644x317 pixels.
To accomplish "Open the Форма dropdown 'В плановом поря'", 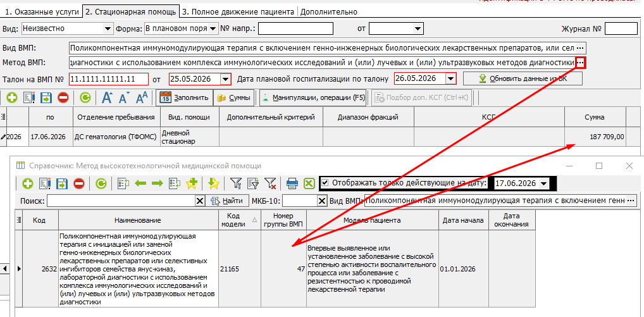I will (213, 28).
